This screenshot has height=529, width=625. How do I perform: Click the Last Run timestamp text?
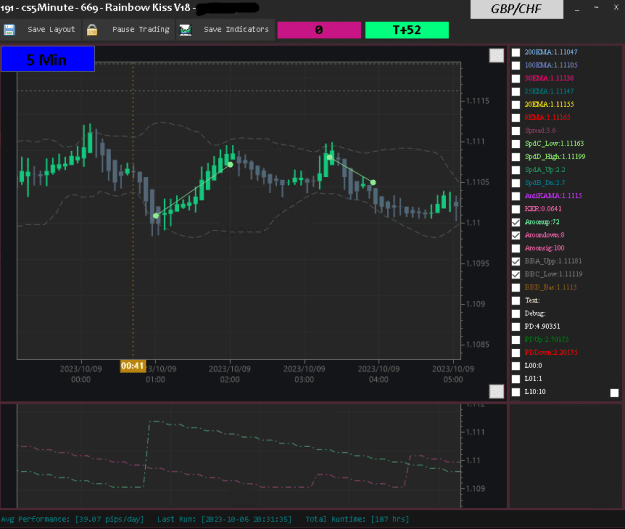(224, 519)
